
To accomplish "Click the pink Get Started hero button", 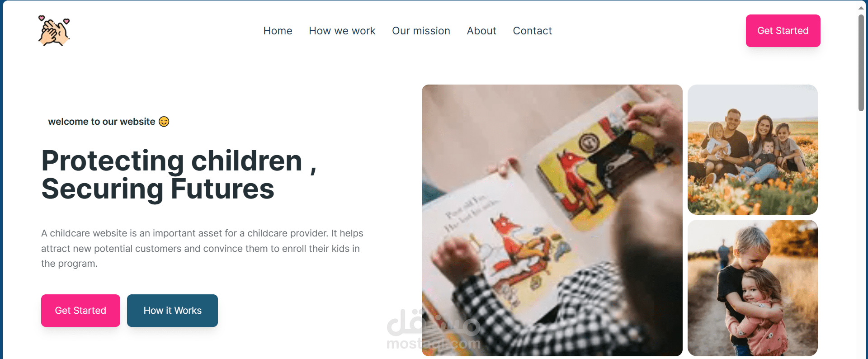I will [80, 311].
